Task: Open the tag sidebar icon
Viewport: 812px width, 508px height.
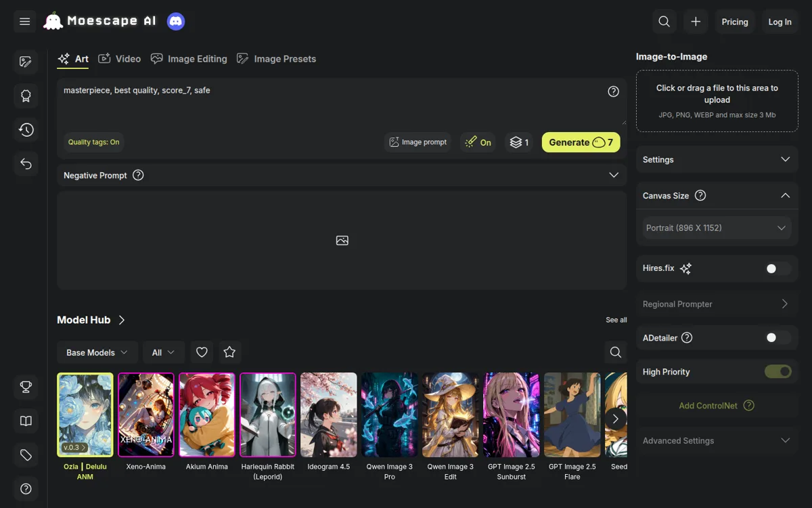Action: pyautogui.click(x=26, y=454)
